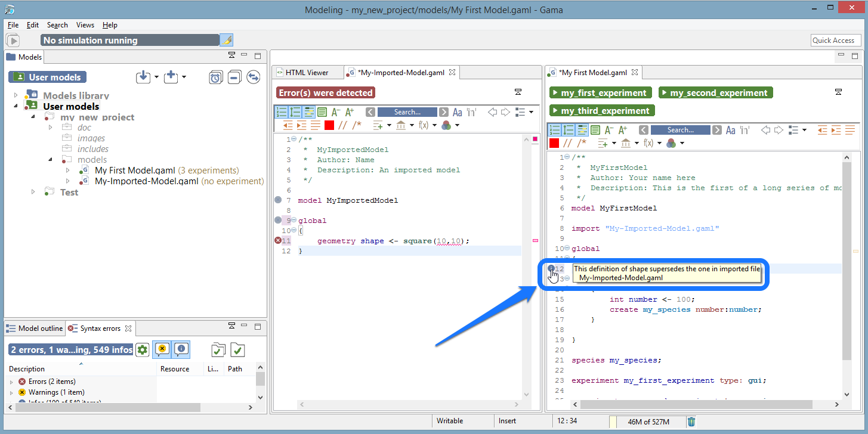Click the User models header button

48,77
